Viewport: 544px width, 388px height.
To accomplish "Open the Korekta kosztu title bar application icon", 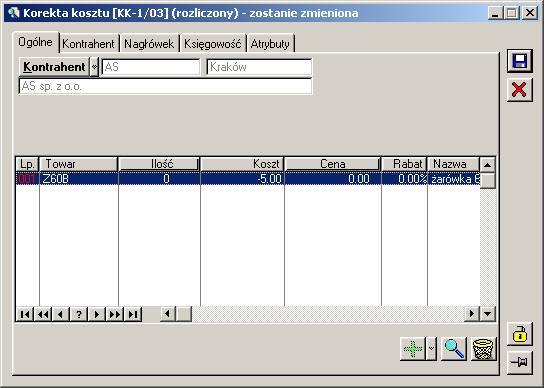I will pos(14,13).
